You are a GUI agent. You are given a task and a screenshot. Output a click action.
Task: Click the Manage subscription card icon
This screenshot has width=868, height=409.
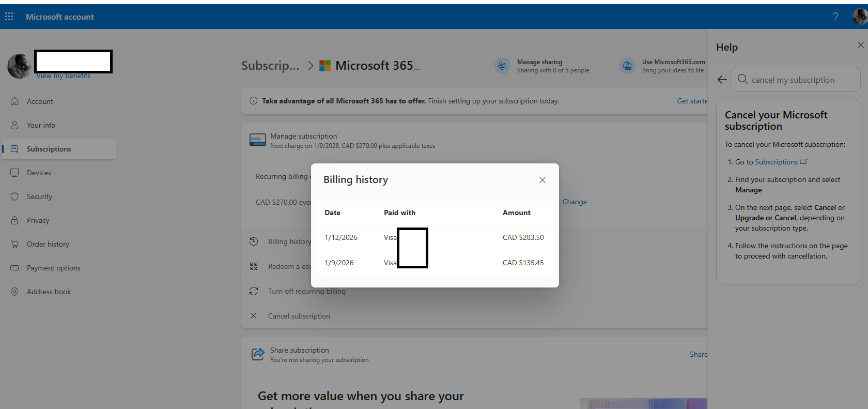click(x=258, y=140)
